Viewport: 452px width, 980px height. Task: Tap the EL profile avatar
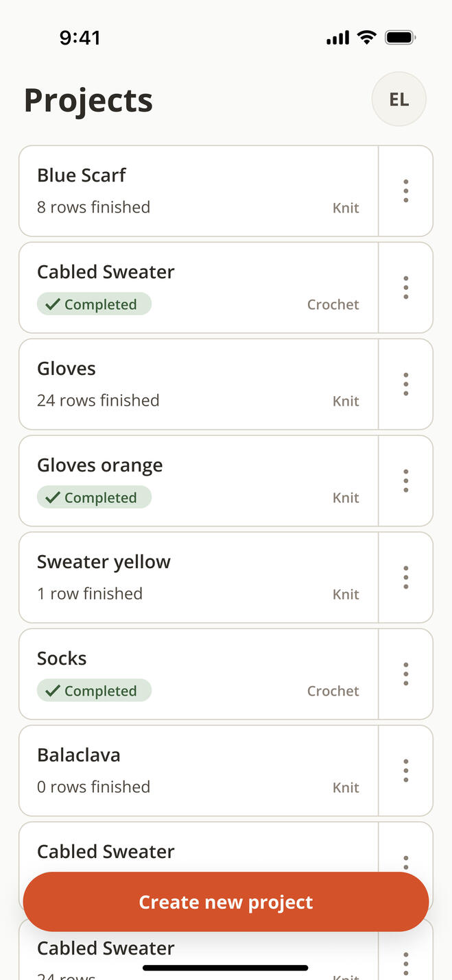tap(399, 99)
